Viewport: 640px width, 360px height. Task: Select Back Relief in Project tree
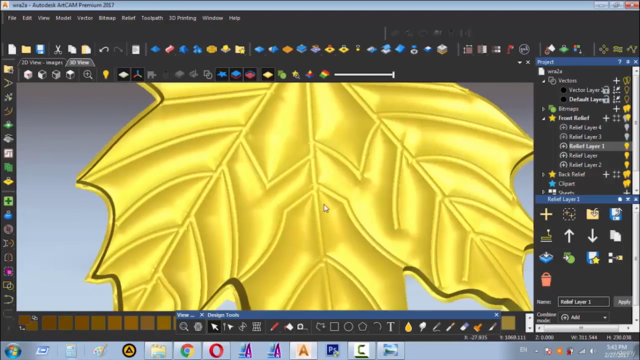(x=571, y=174)
